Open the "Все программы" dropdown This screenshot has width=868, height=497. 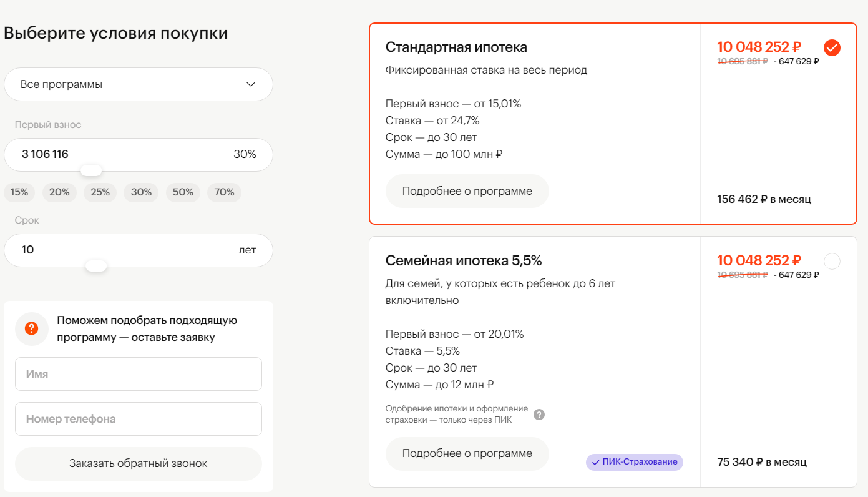pyautogui.click(x=139, y=84)
